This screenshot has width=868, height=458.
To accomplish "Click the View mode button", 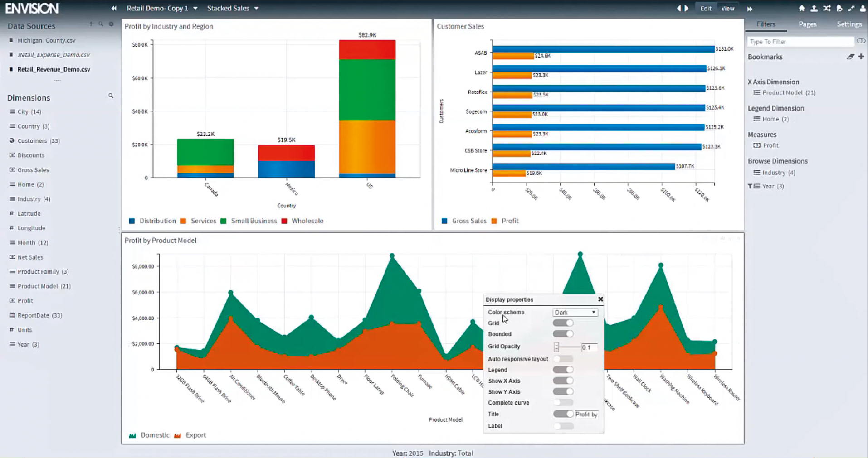I will (x=727, y=8).
